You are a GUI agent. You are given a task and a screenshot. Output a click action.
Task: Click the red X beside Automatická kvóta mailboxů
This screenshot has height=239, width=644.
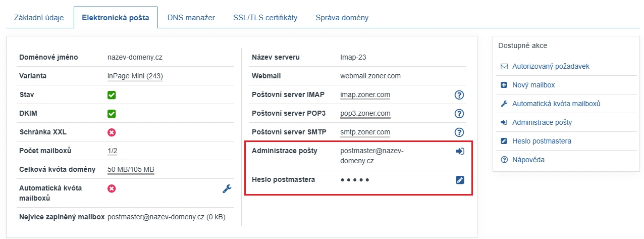(x=112, y=188)
